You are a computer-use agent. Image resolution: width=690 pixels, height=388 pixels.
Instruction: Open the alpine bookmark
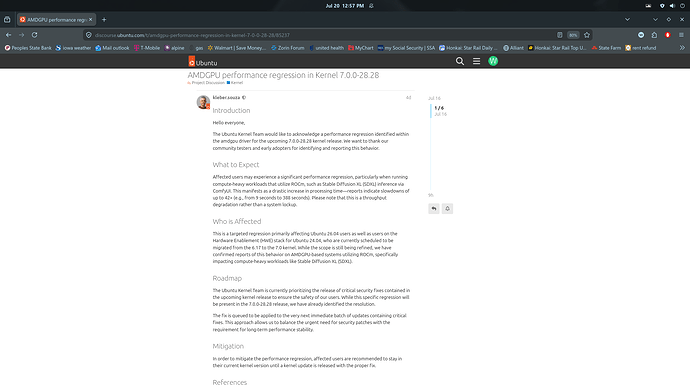coord(174,48)
